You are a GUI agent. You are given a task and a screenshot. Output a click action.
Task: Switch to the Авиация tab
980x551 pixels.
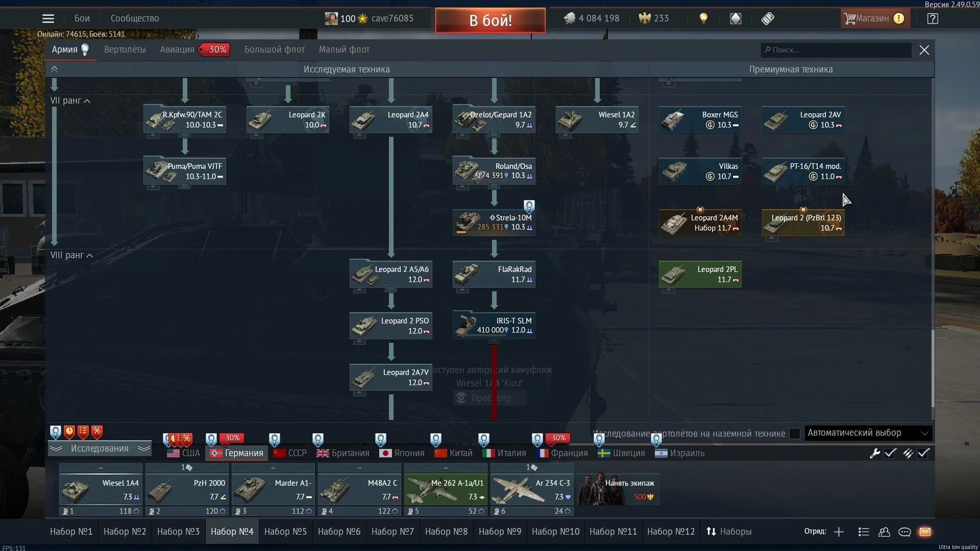177,49
